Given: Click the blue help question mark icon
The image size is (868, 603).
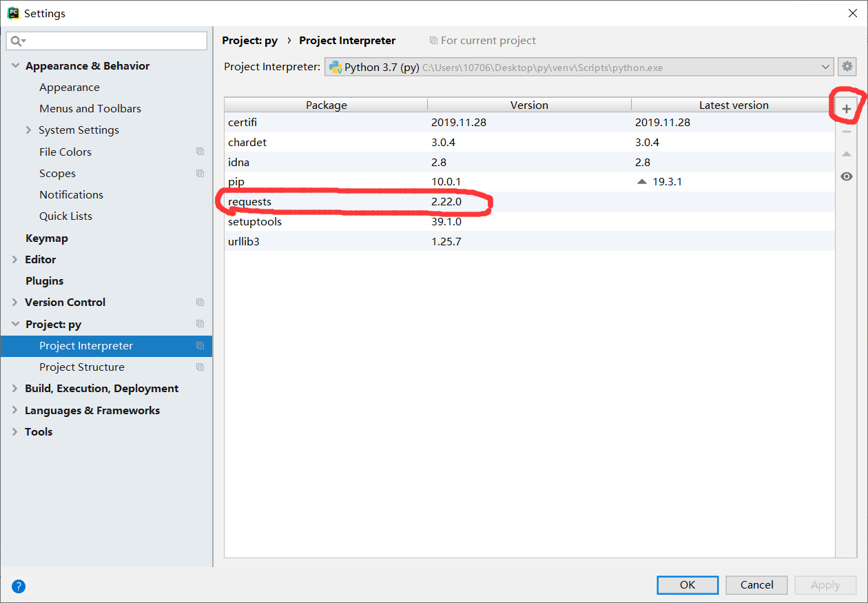Looking at the screenshot, I should click(x=19, y=586).
